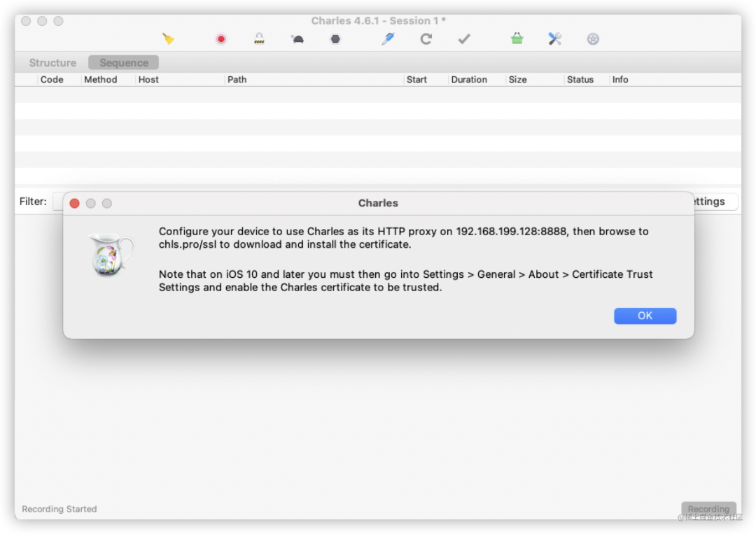The height and width of the screenshot is (534, 756).
Task: Repeat the selected request with refresh icon
Action: click(x=426, y=39)
